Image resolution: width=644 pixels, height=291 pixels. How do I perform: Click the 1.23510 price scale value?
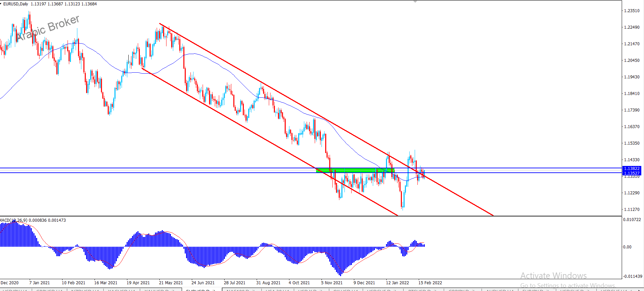pos(632,11)
